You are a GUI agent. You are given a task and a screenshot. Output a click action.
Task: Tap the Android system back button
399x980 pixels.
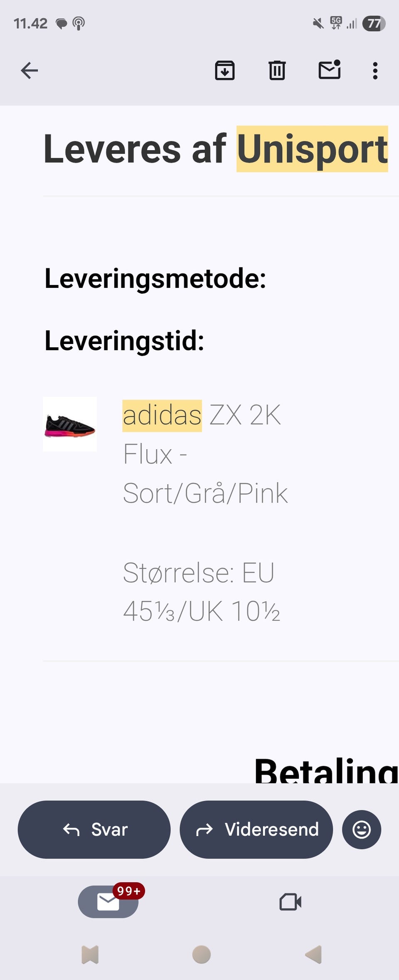click(x=313, y=954)
